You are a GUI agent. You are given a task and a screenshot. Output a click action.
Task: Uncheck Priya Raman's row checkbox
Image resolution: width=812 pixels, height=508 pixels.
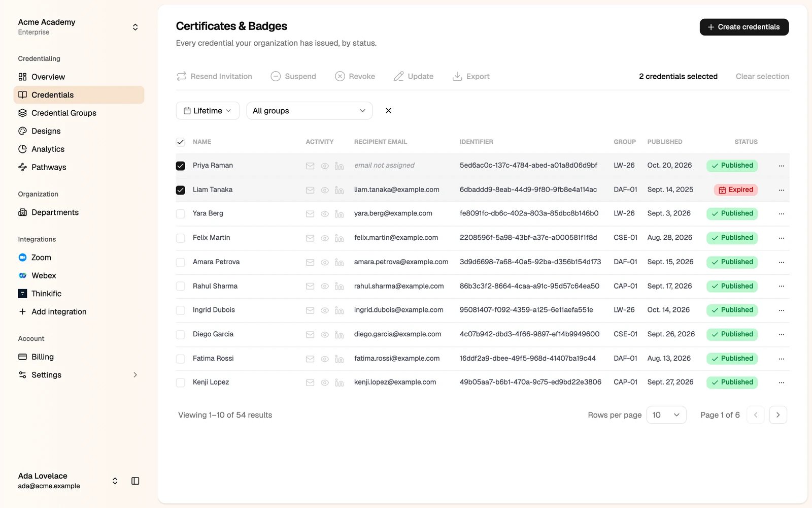pos(180,166)
